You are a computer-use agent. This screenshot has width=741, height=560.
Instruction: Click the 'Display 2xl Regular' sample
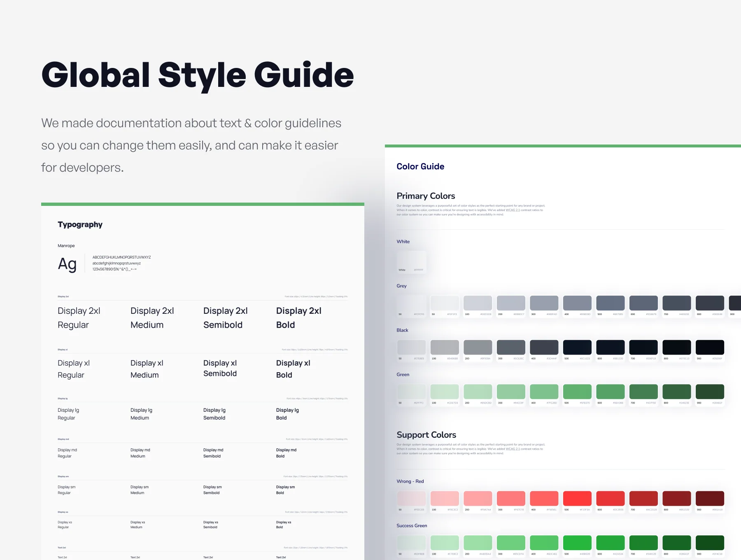tap(79, 318)
